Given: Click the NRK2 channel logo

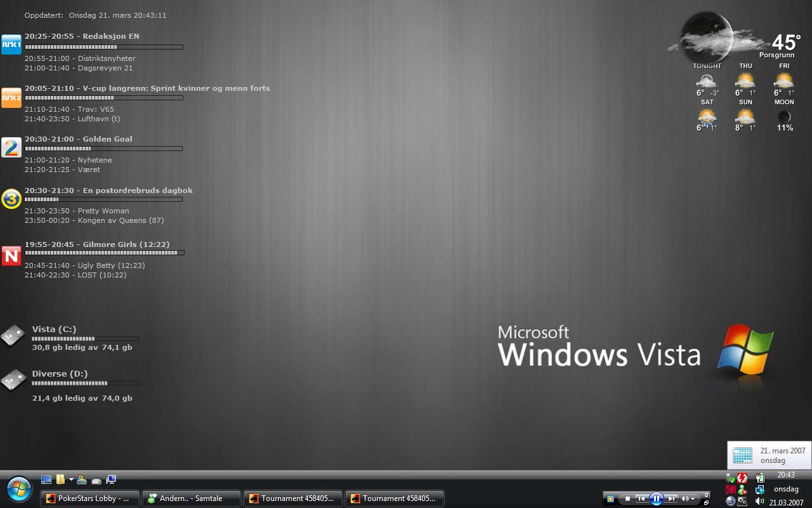Looking at the screenshot, I should click(11, 98).
